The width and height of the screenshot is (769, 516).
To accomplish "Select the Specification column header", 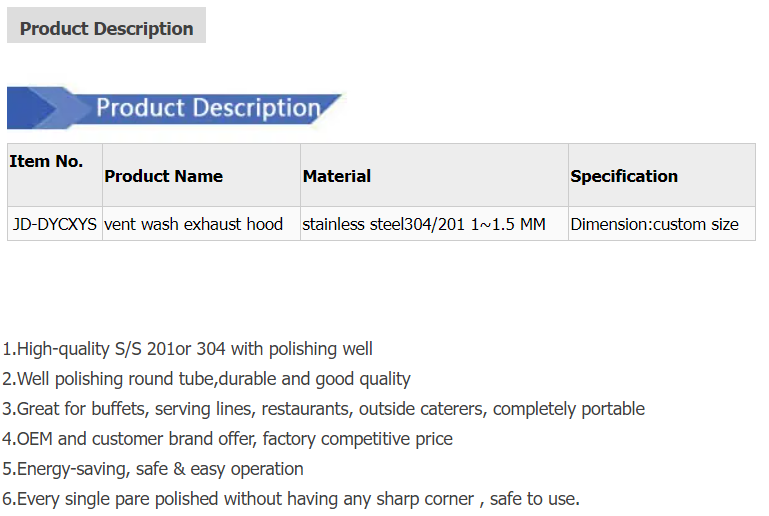I will [662, 175].
